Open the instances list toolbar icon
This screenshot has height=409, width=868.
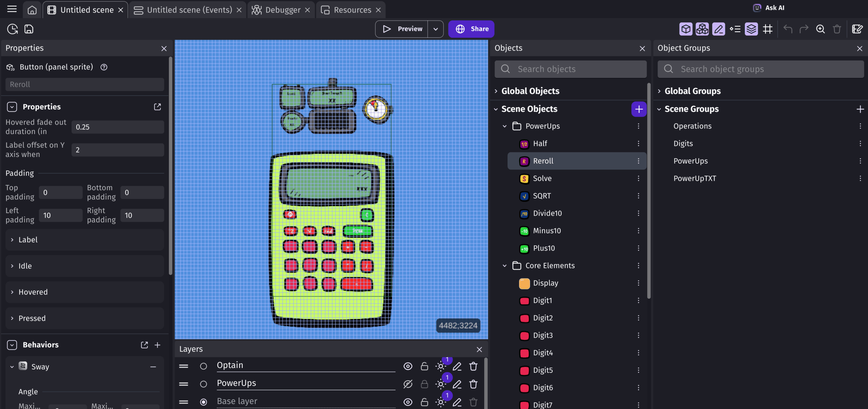click(x=735, y=29)
